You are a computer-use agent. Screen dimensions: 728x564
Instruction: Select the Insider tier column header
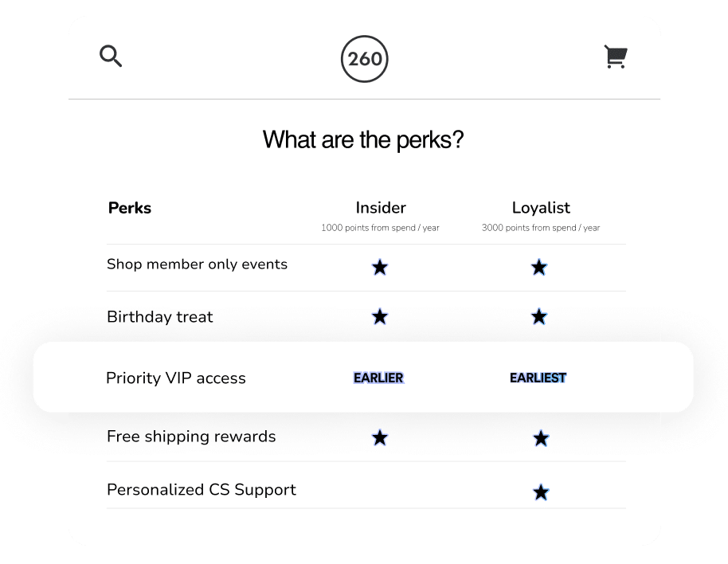tap(381, 208)
